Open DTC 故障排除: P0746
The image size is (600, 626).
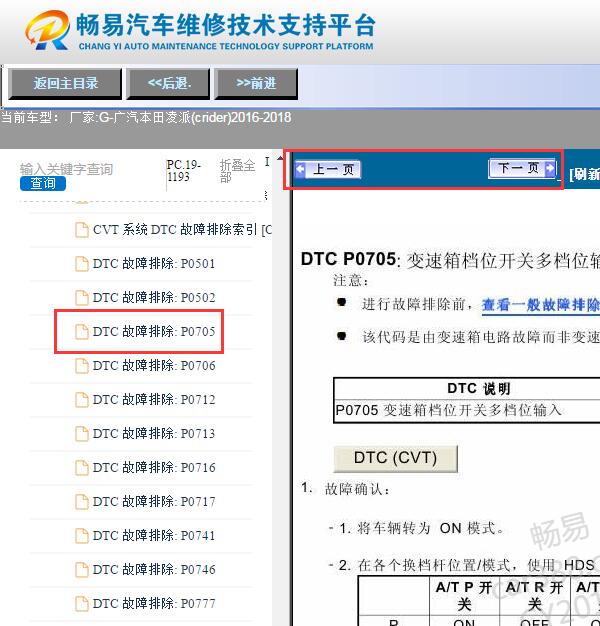point(145,569)
